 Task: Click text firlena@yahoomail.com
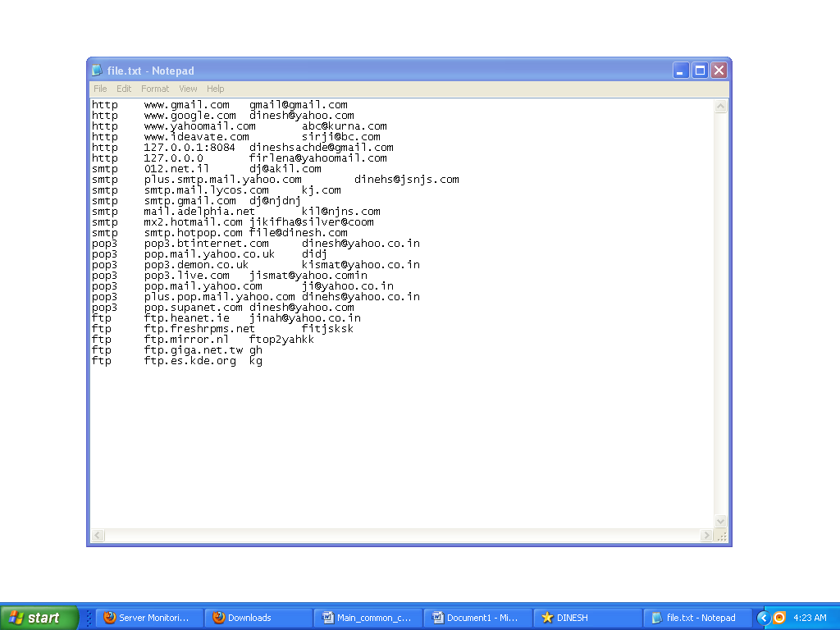317,158
